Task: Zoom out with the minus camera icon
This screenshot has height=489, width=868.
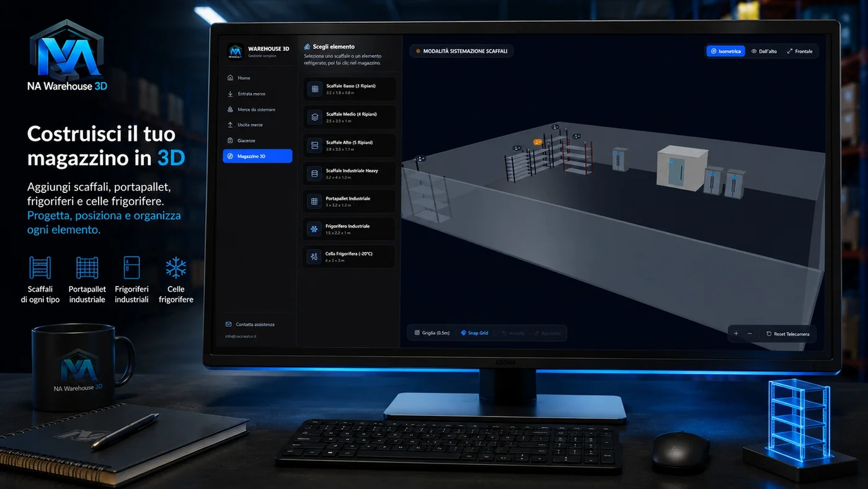Action: (750, 334)
